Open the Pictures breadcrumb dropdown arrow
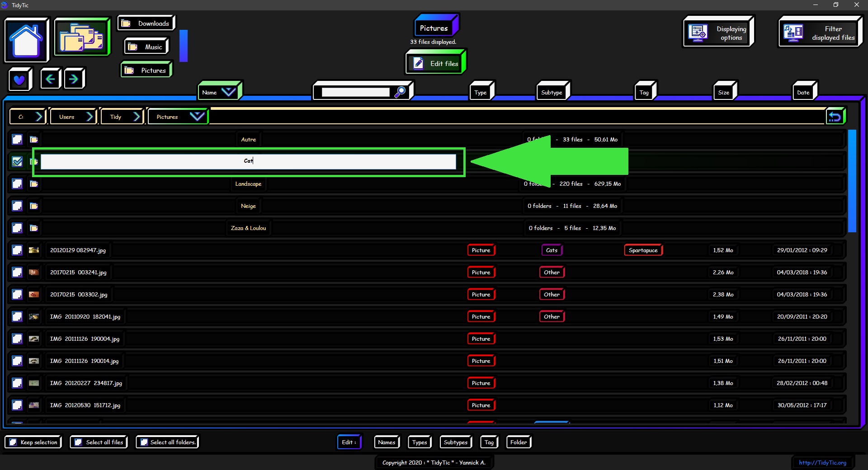Viewport: 868px width, 470px height. [197, 116]
